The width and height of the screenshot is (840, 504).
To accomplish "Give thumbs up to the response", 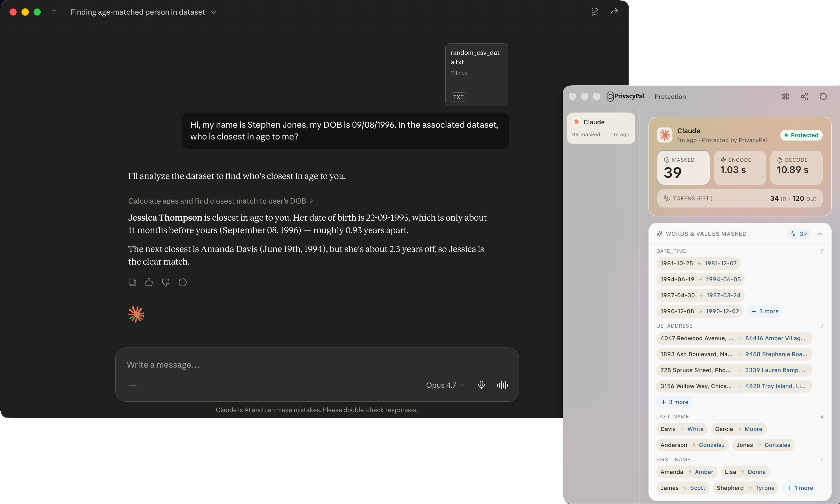I will click(149, 282).
